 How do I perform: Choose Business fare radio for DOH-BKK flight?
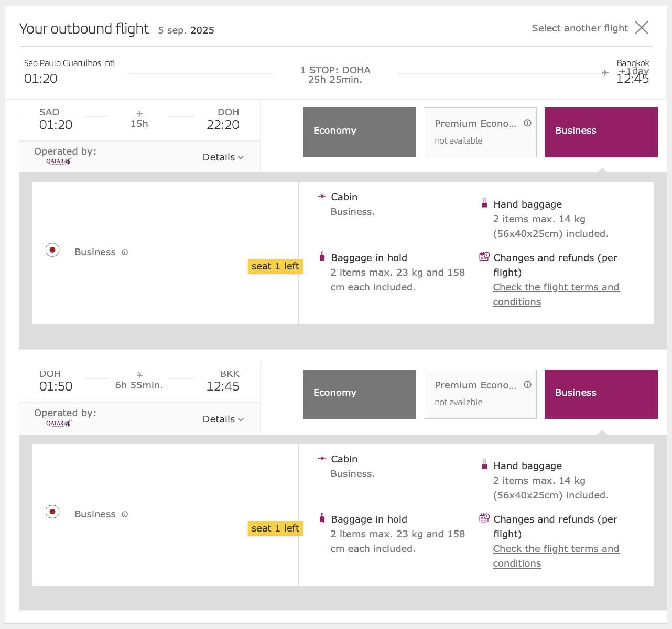point(52,512)
